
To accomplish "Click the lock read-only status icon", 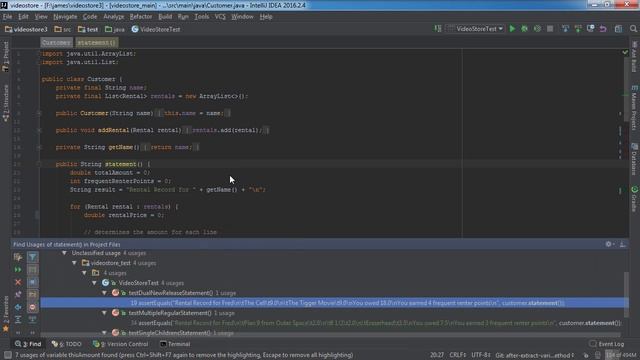I will tap(586, 355).
